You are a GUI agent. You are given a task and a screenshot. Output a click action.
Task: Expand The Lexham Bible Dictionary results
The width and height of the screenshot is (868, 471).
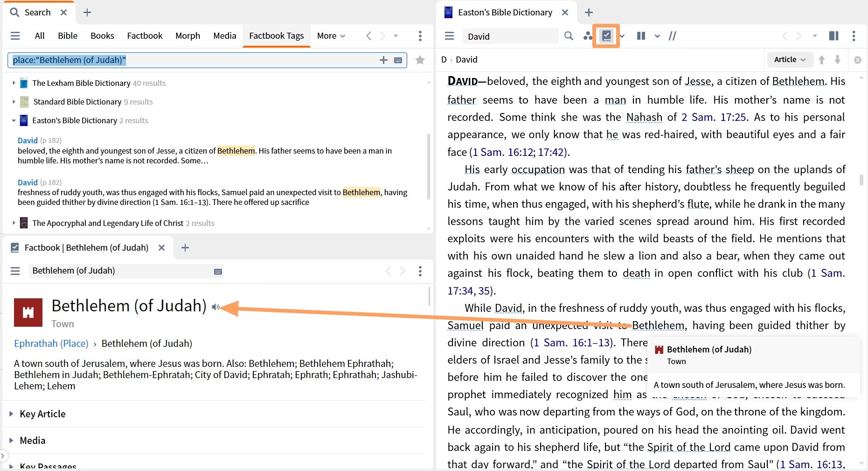click(14, 83)
